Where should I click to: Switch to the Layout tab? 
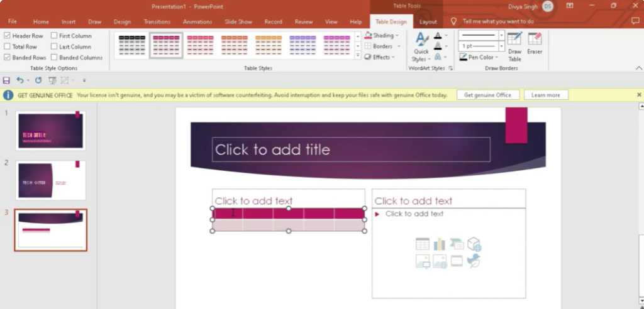pyautogui.click(x=428, y=21)
